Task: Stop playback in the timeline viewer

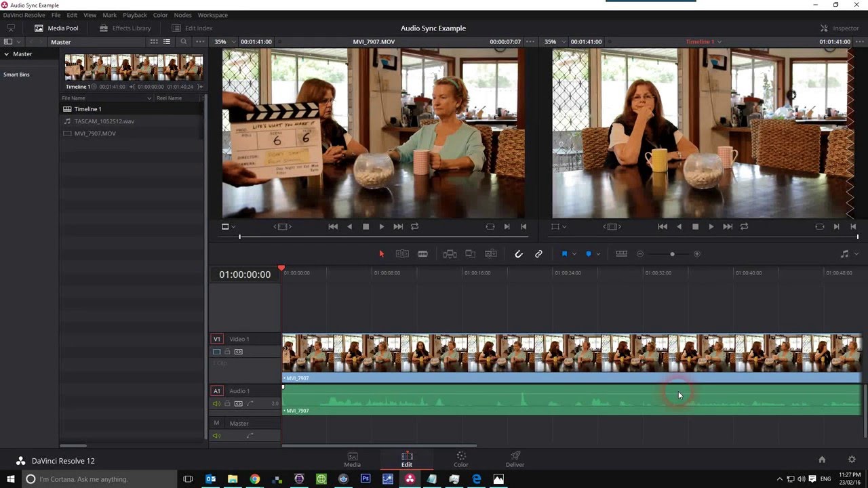Action: click(695, 227)
